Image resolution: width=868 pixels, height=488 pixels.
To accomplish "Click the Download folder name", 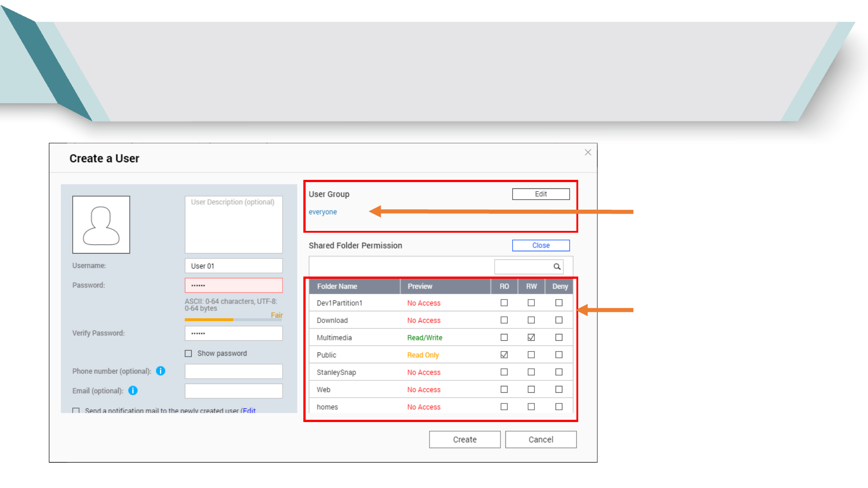I will tap(332, 320).
